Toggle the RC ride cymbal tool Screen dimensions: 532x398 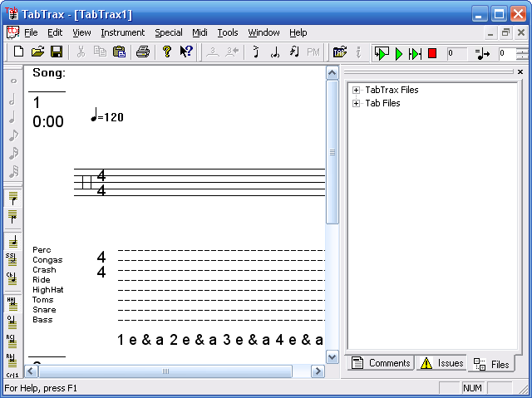point(12,341)
